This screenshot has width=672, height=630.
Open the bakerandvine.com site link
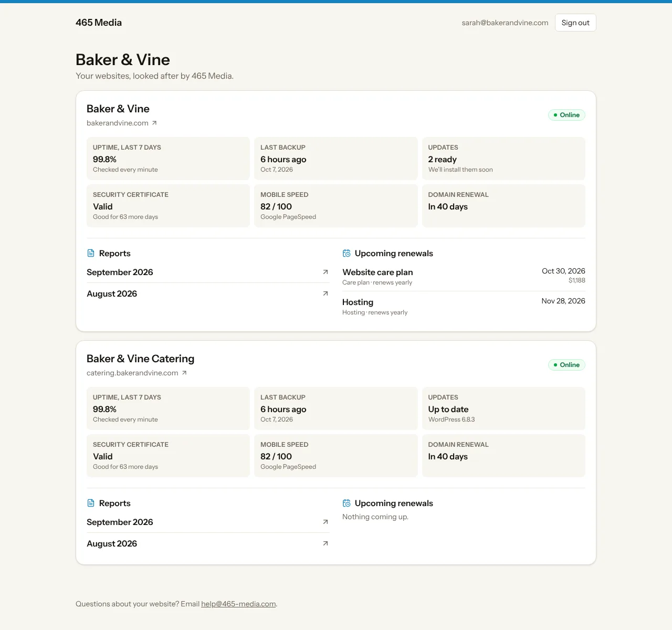pyautogui.click(x=122, y=123)
